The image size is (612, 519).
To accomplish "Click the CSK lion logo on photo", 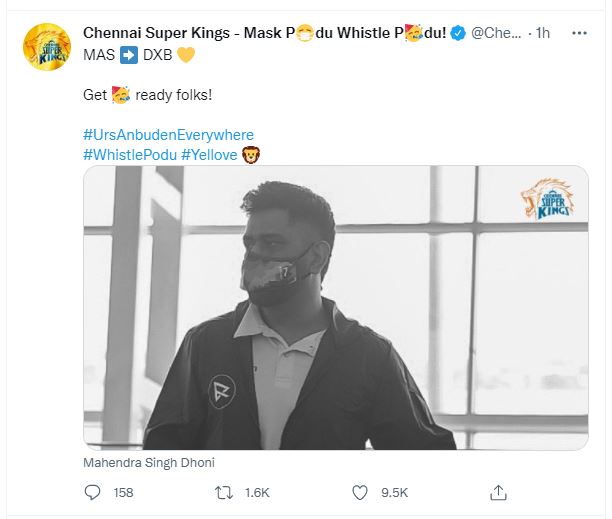I will (x=545, y=198).
